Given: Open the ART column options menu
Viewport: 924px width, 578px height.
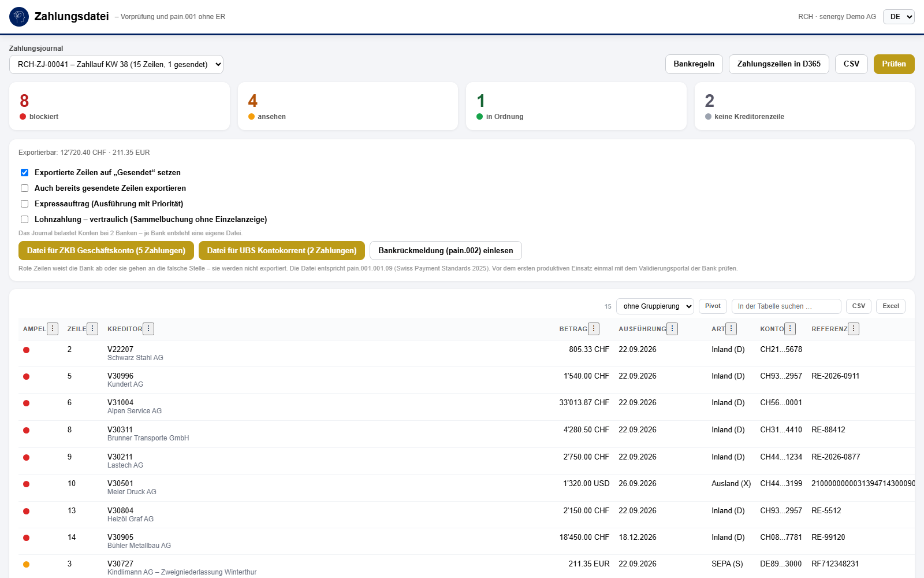Looking at the screenshot, I should tap(731, 329).
